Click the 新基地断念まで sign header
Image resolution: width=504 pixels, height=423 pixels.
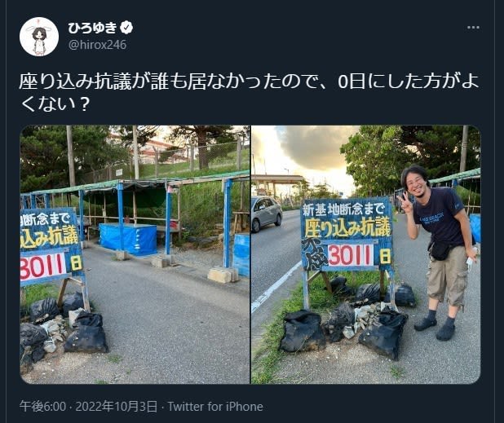343,210
